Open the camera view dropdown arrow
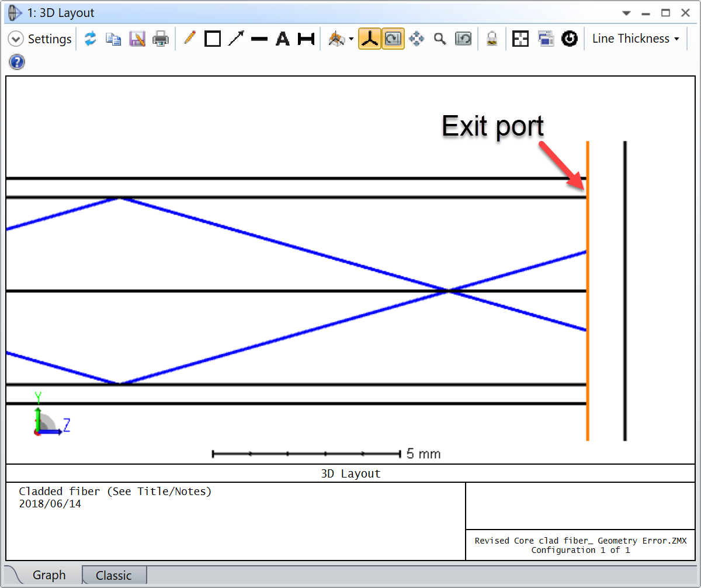Image resolution: width=701 pixels, height=588 pixels. coord(351,40)
